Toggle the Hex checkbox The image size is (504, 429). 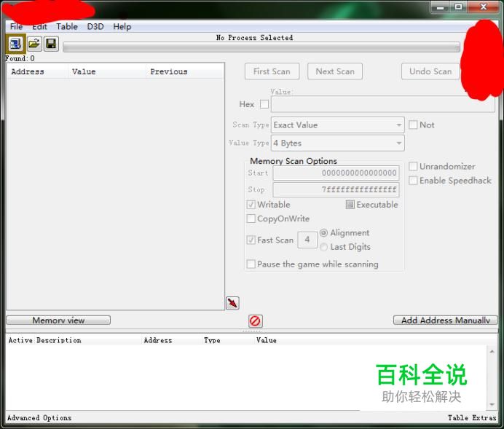pos(264,104)
